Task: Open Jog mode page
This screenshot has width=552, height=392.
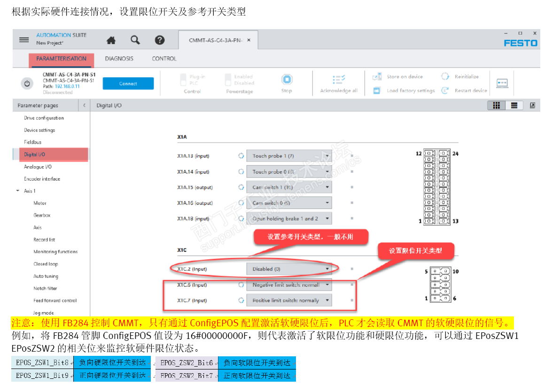Action: (x=43, y=313)
